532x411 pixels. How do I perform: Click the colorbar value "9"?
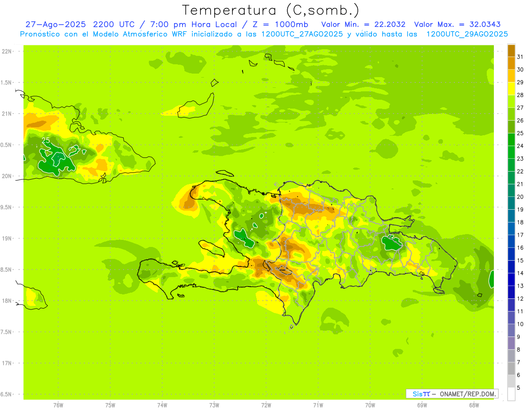click(518, 337)
